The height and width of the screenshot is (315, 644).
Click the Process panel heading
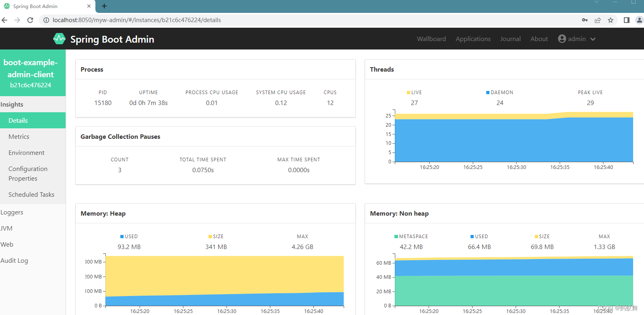click(92, 70)
